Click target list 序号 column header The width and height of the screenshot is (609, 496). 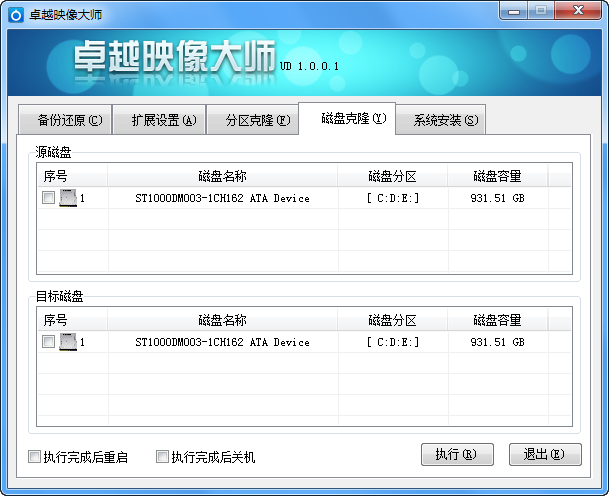click(56, 320)
